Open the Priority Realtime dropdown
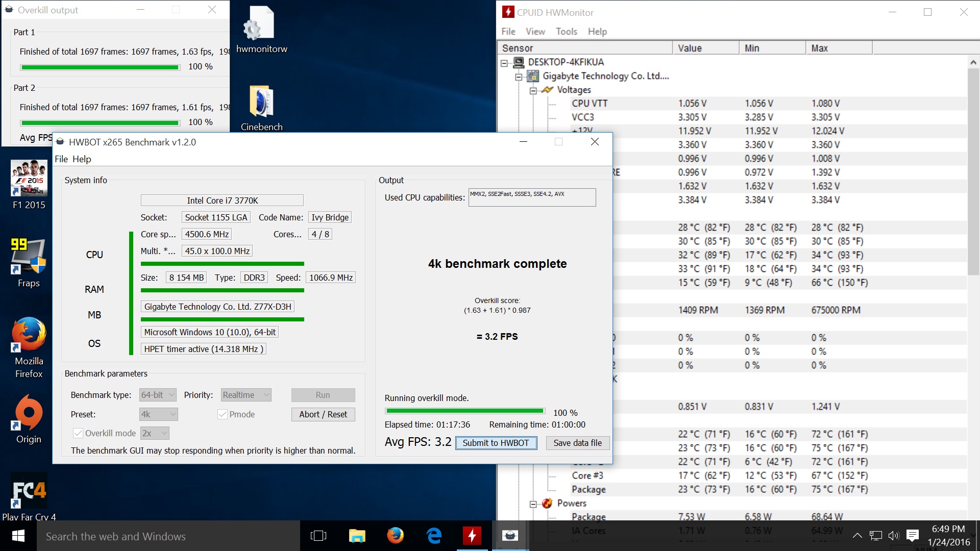980x551 pixels. 246,395
